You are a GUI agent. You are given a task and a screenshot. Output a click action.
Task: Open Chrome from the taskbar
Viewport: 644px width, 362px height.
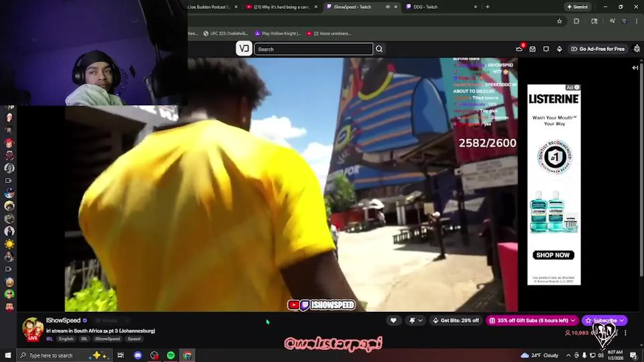(x=188, y=355)
